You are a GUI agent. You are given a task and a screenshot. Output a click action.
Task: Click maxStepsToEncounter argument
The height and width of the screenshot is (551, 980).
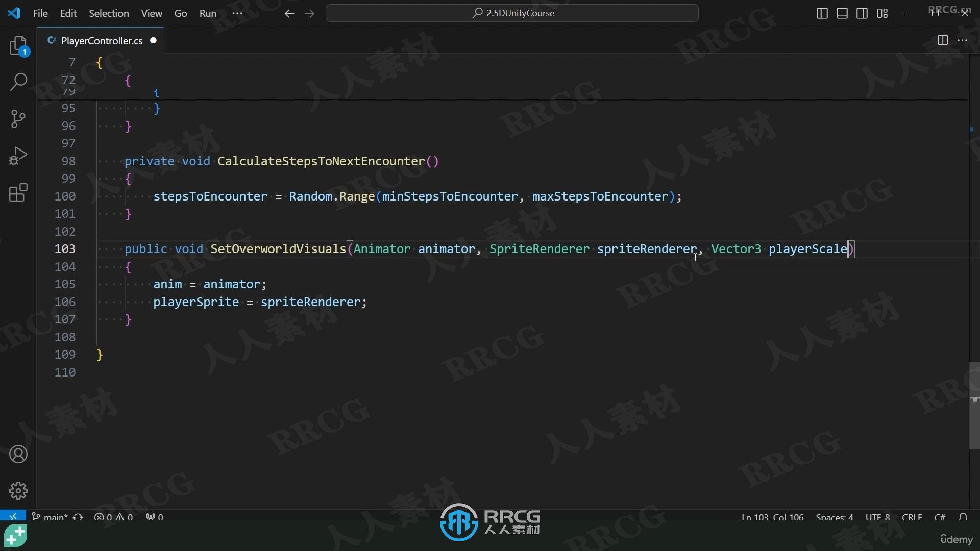[600, 196]
